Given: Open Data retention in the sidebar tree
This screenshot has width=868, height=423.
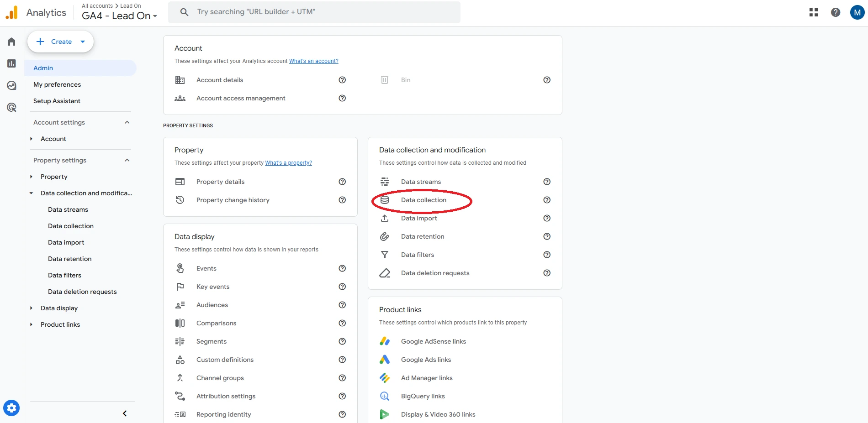Looking at the screenshot, I should [70, 259].
